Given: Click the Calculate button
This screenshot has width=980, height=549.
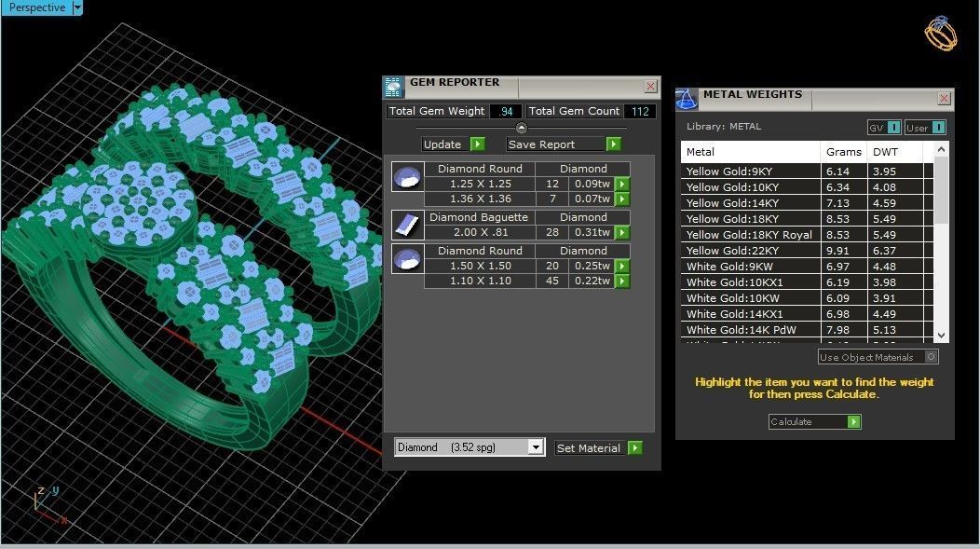Looking at the screenshot, I should point(814,422).
